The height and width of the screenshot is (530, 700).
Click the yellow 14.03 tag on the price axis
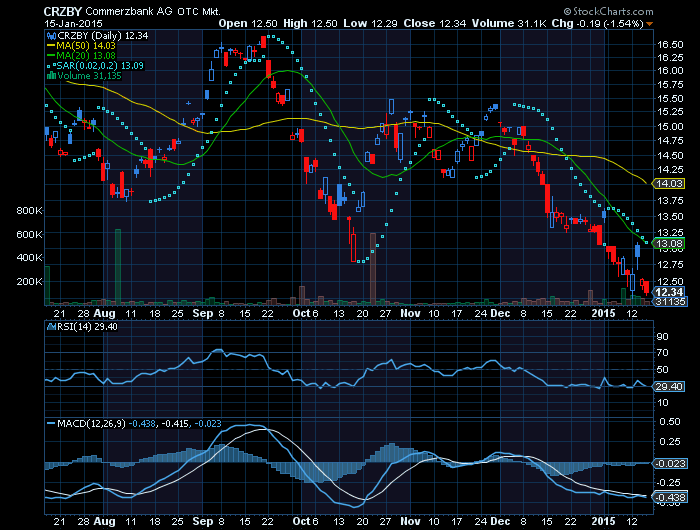tap(668, 184)
